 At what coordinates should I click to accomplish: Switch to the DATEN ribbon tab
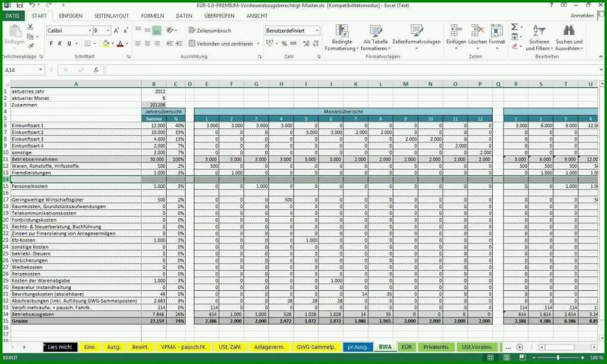click(184, 16)
